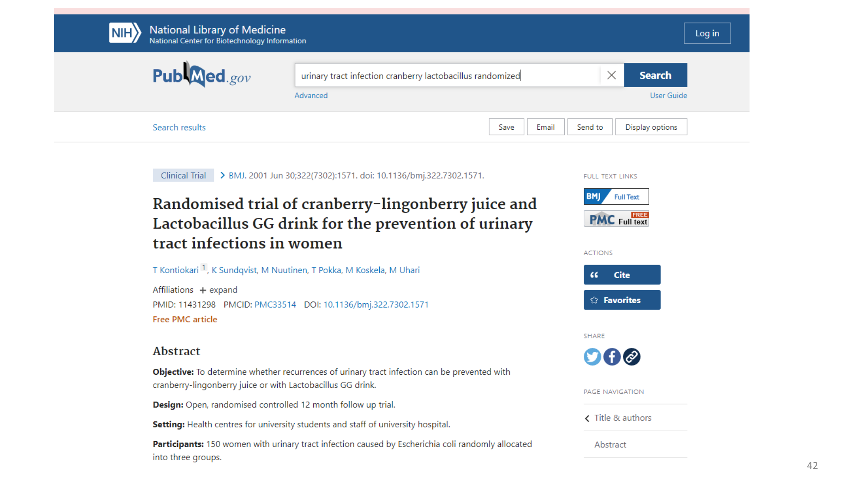868x488 pixels.
Task: Open the Advanced search link
Action: point(311,95)
